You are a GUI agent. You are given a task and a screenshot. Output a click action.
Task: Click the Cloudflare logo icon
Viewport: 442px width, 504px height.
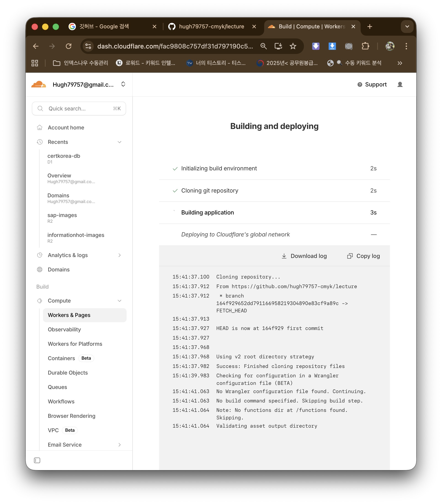(x=38, y=84)
